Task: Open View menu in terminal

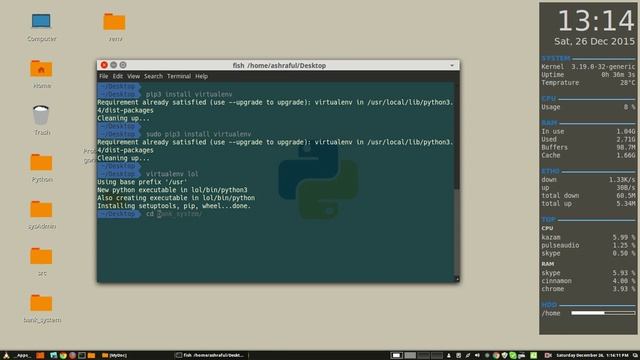Action: click(x=133, y=76)
